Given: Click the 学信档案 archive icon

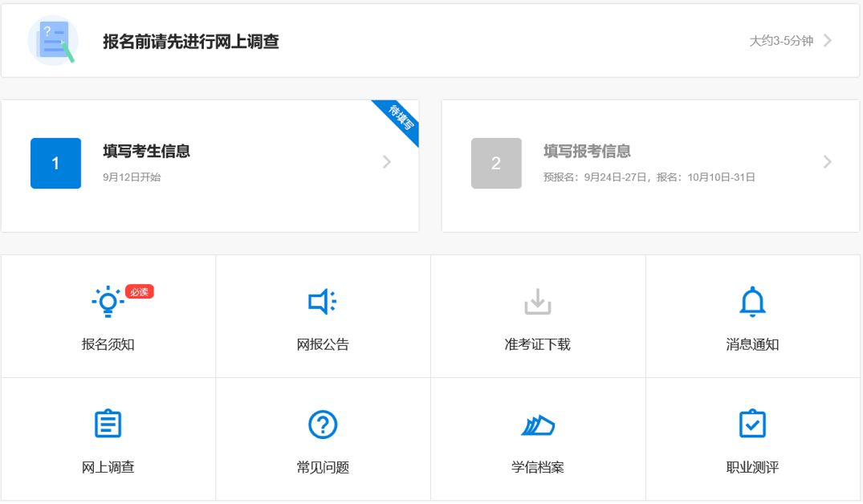Looking at the screenshot, I should tap(537, 425).
